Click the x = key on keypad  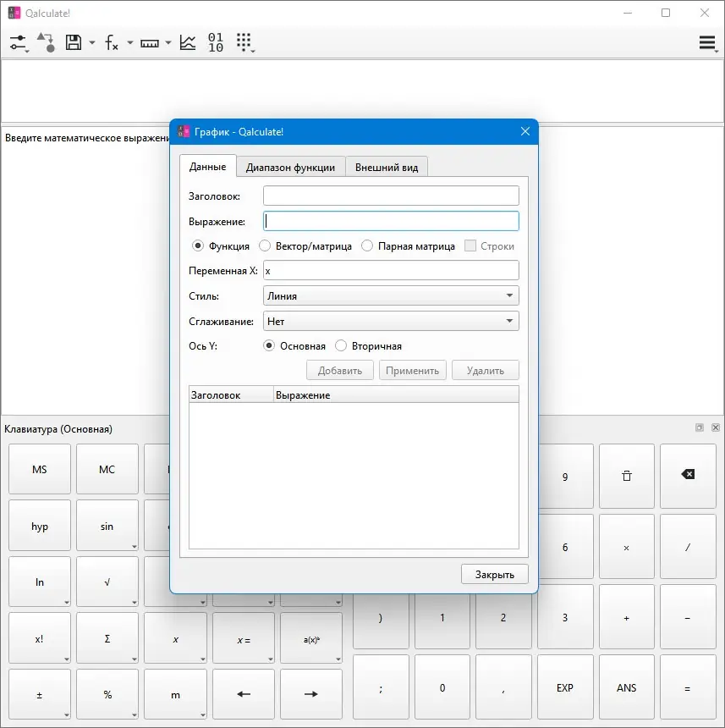click(244, 639)
